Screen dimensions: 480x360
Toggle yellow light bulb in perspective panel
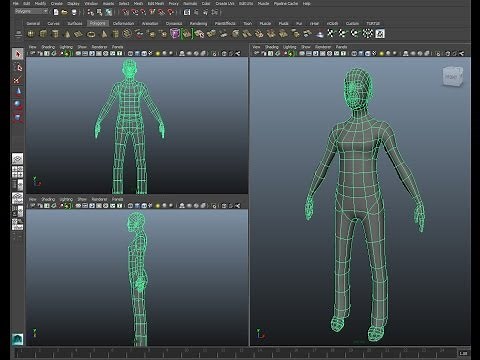click(382, 53)
